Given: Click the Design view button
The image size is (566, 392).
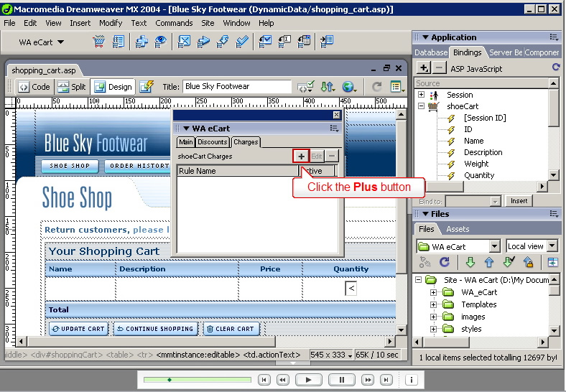Looking at the screenshot, I should (113, 87).
